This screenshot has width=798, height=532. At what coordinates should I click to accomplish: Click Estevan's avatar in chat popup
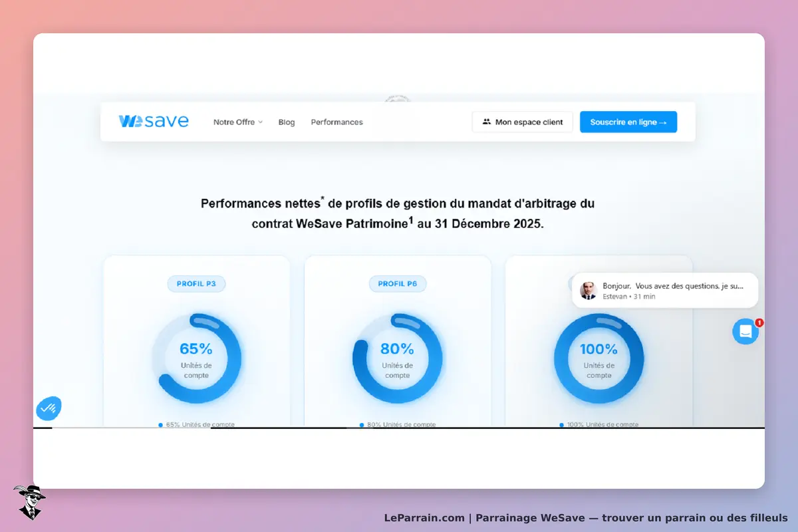click(589, 291)
